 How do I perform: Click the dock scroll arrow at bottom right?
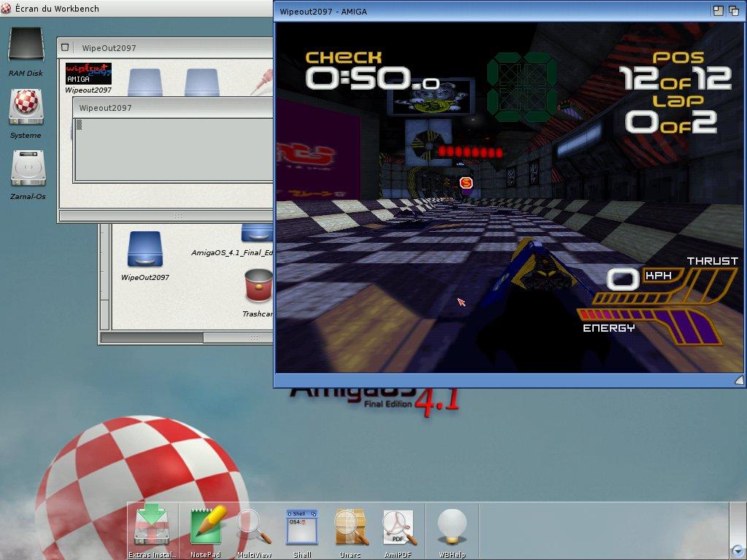point(738,550)
